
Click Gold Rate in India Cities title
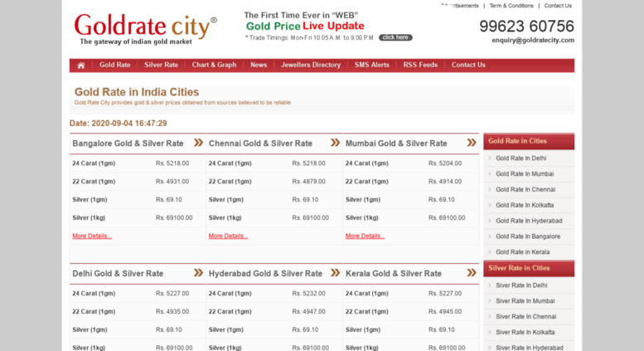[137, 92]
